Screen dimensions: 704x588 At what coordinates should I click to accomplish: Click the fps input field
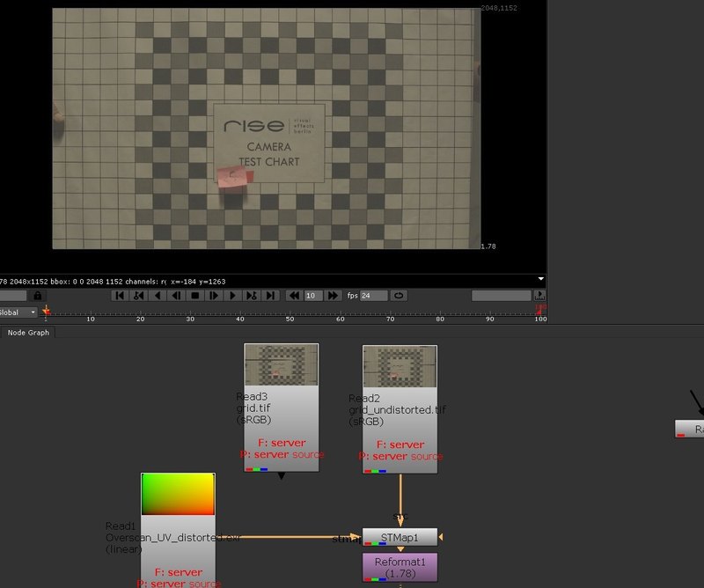tap(374, 296)
